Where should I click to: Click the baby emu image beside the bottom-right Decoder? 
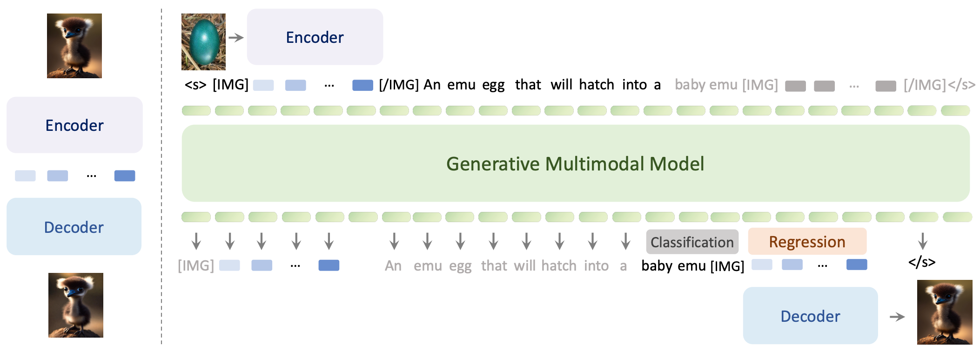(944, 312)
